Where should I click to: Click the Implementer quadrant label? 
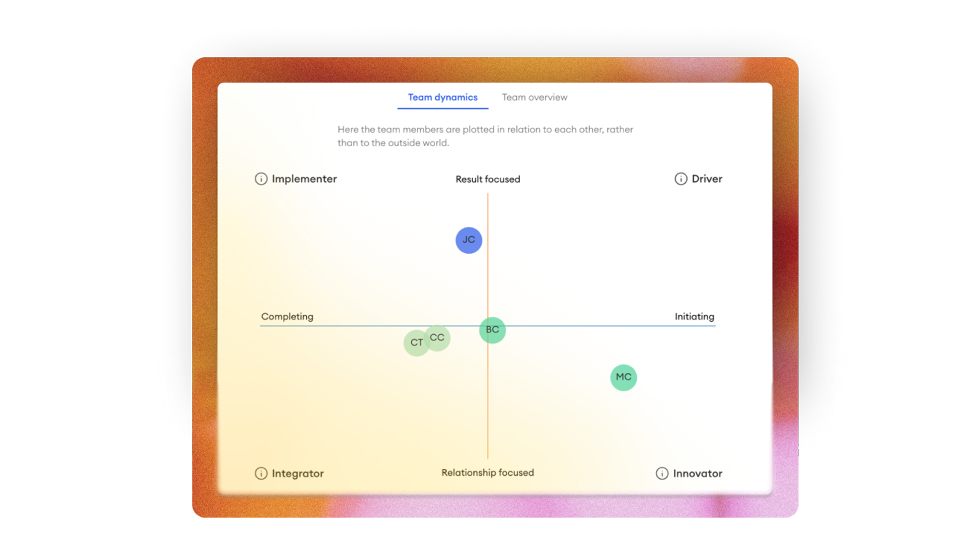point(304,179)
